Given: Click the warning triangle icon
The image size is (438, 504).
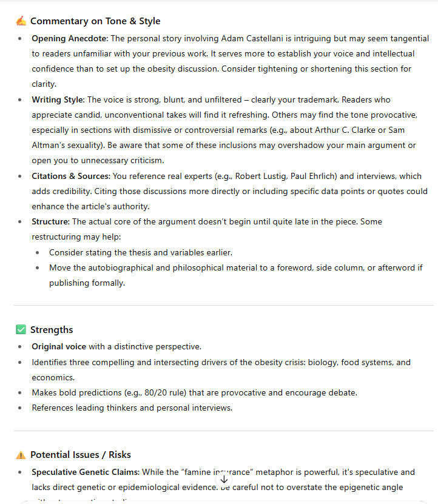Looking at the screenshot, I should click(x=21, y=455).
